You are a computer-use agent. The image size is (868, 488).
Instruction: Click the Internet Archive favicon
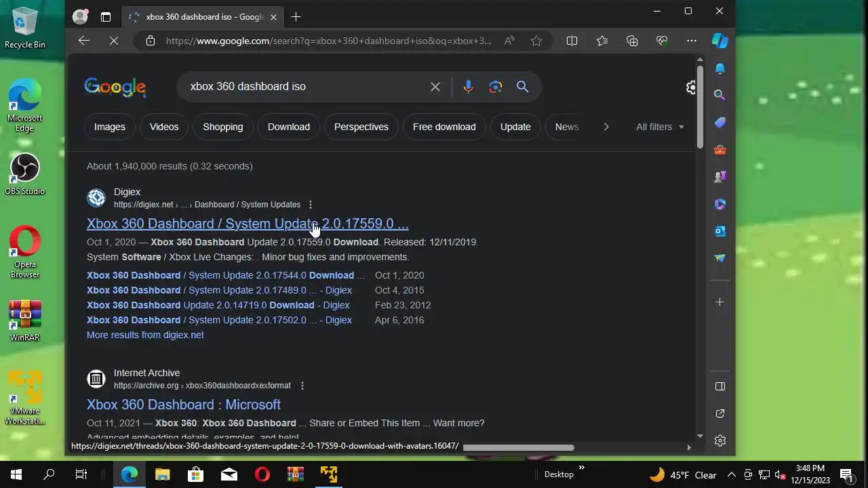(x=96, y=379)
